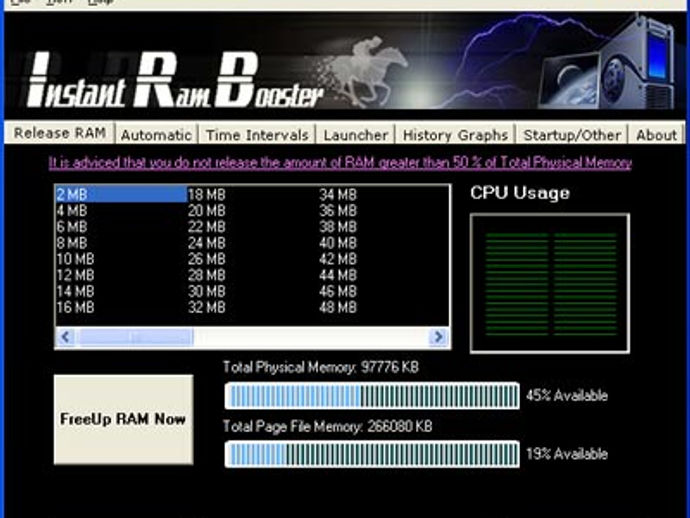690x518 pixels.
Task: Click the CPU Usage heading
Action: click(520, 193)
